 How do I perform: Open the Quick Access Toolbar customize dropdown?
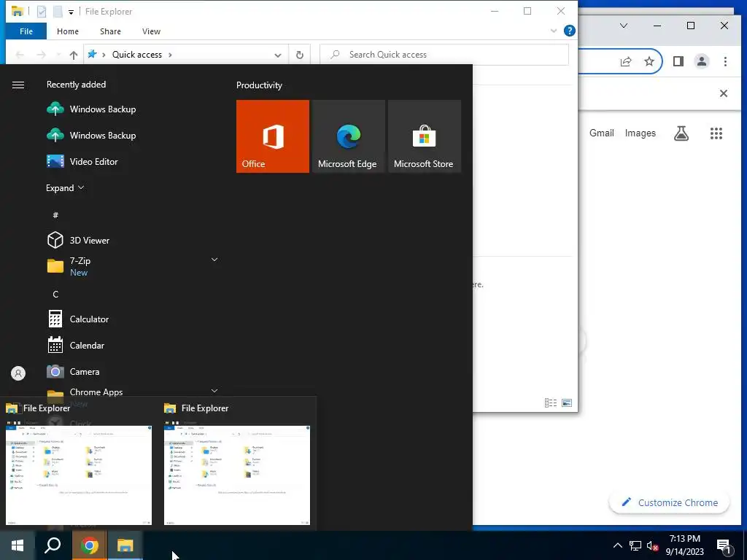71,12
